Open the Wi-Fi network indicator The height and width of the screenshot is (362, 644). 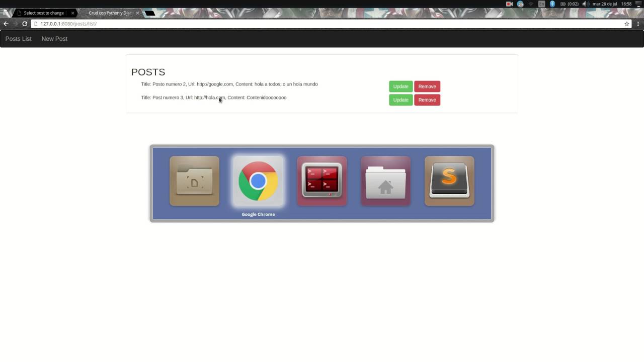(531, 4)
